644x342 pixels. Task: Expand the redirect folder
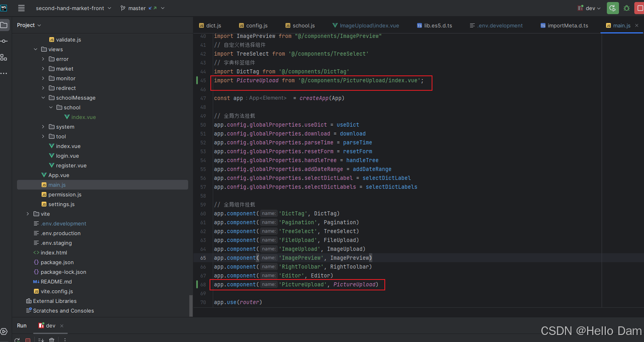43,88
